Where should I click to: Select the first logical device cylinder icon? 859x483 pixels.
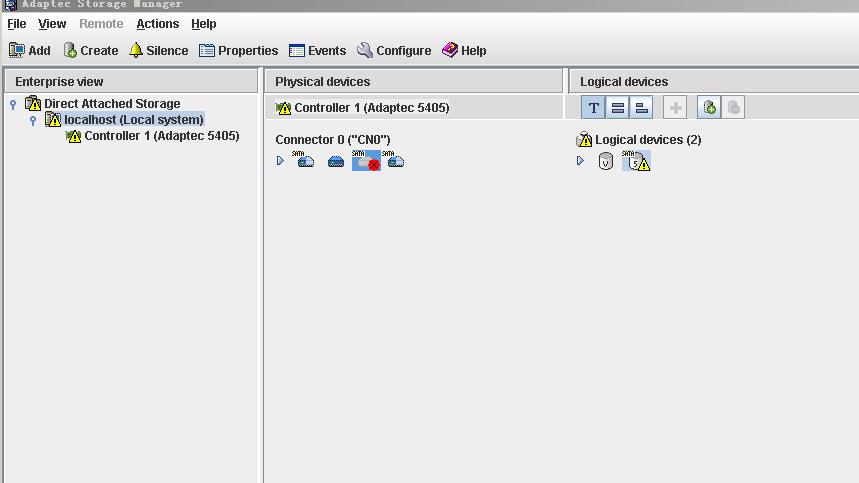605,161
